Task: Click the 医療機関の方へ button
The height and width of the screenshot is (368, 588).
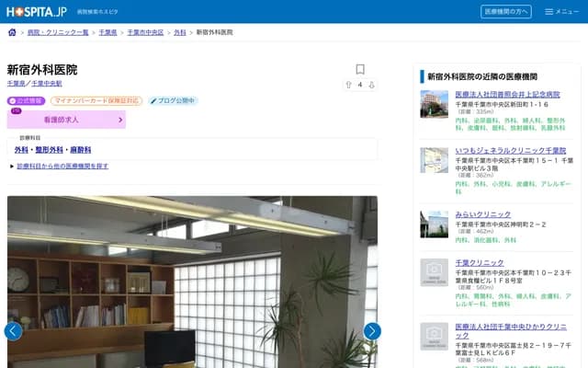Action: pos(505,12)
